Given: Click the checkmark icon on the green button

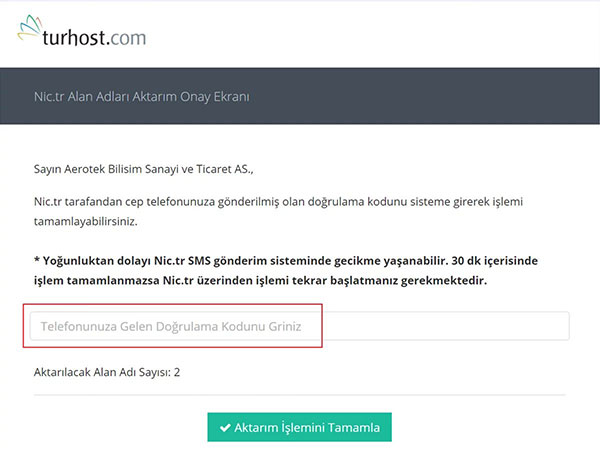Looking at the screenshot, I should tap(225, 428).
